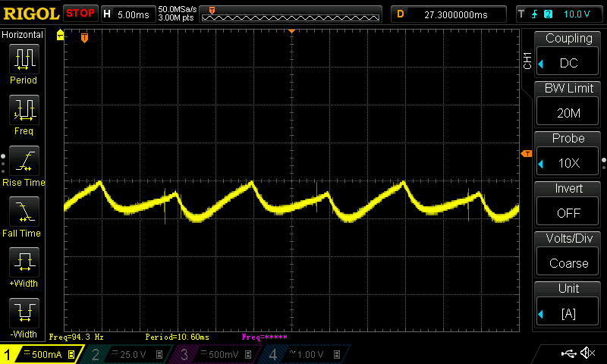Select channel 4 tab showing 1.00 V

[x=306, y=354]
